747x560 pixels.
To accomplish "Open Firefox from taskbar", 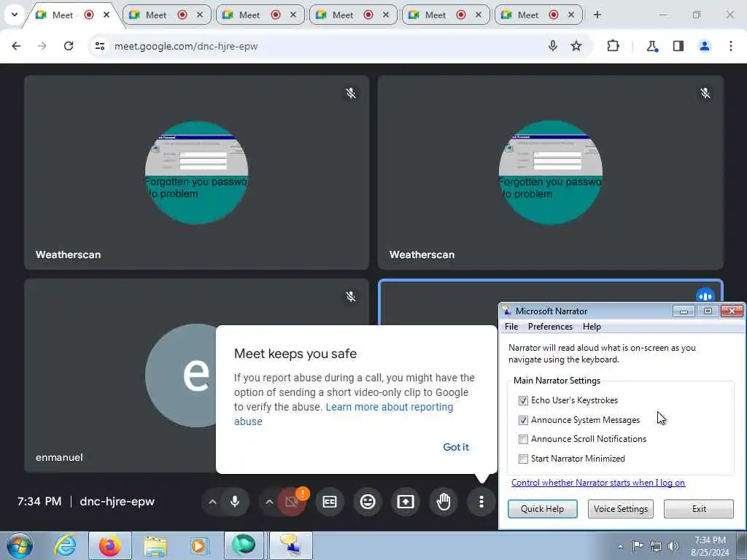I will click(x=110, y=545).
